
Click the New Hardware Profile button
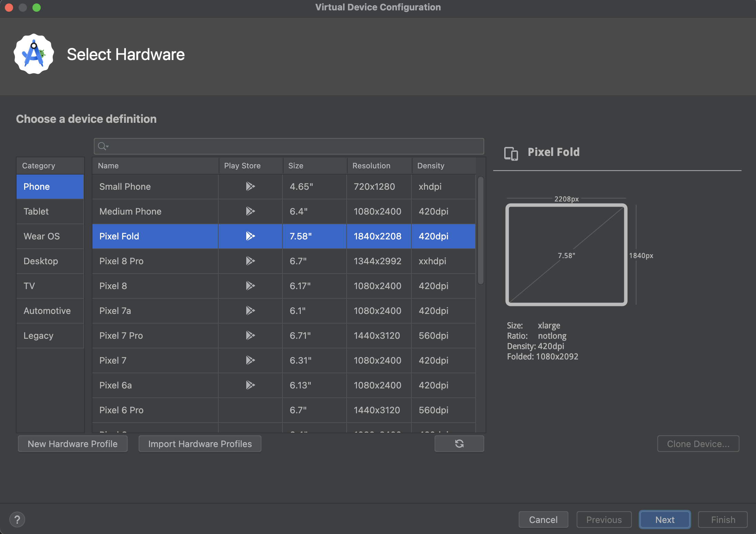[x=72, y=444]
